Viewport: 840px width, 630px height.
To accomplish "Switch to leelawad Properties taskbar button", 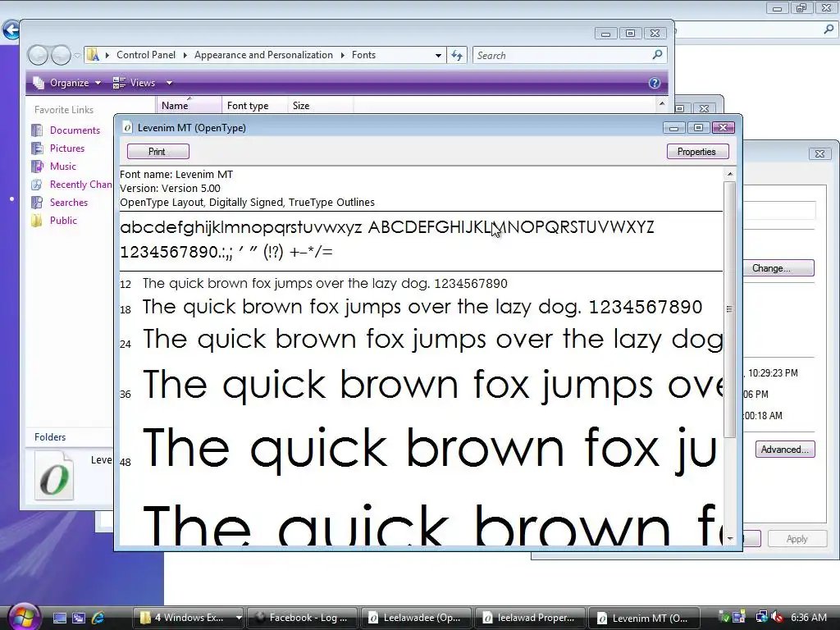I will pos(530,618).
